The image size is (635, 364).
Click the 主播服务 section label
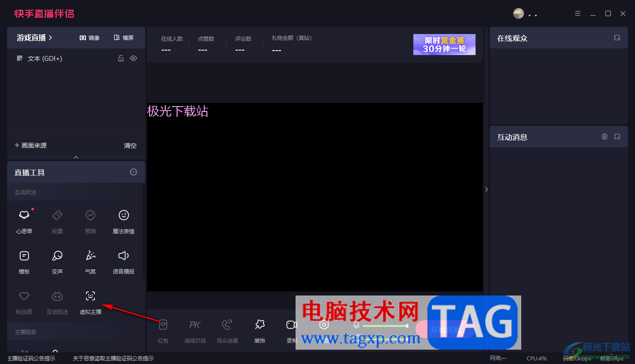coord(26,332)
